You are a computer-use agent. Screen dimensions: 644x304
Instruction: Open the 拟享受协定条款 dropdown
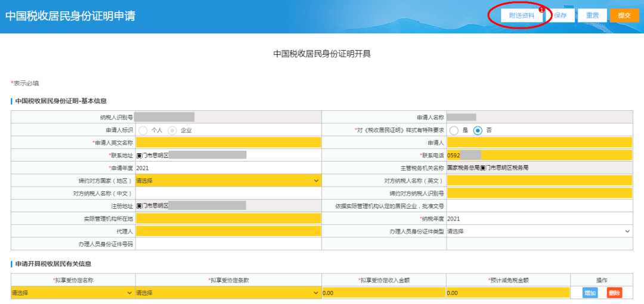pyautogui.click(x=228, y=293)
